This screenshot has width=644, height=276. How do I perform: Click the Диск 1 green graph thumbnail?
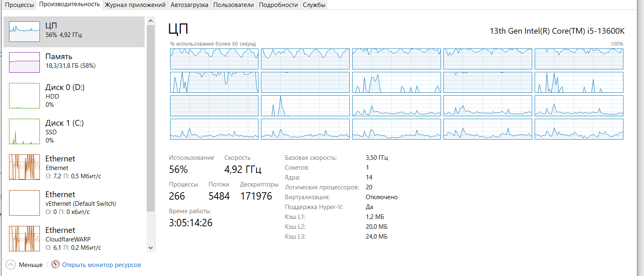pyautogui.click(x=24, y=131)
